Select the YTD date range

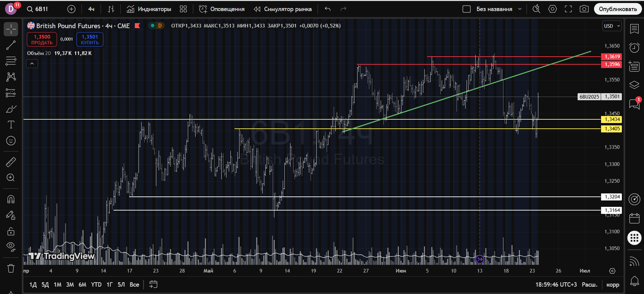tap(96, 285)
